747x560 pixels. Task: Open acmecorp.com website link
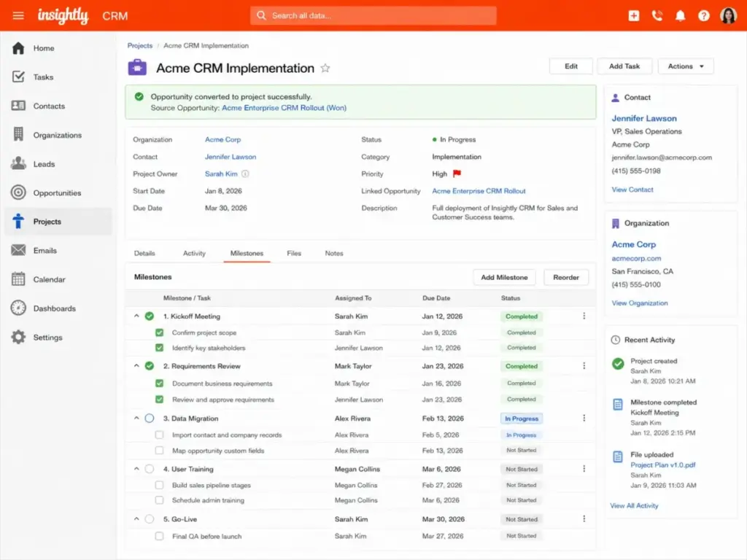[x=636, y=258]
